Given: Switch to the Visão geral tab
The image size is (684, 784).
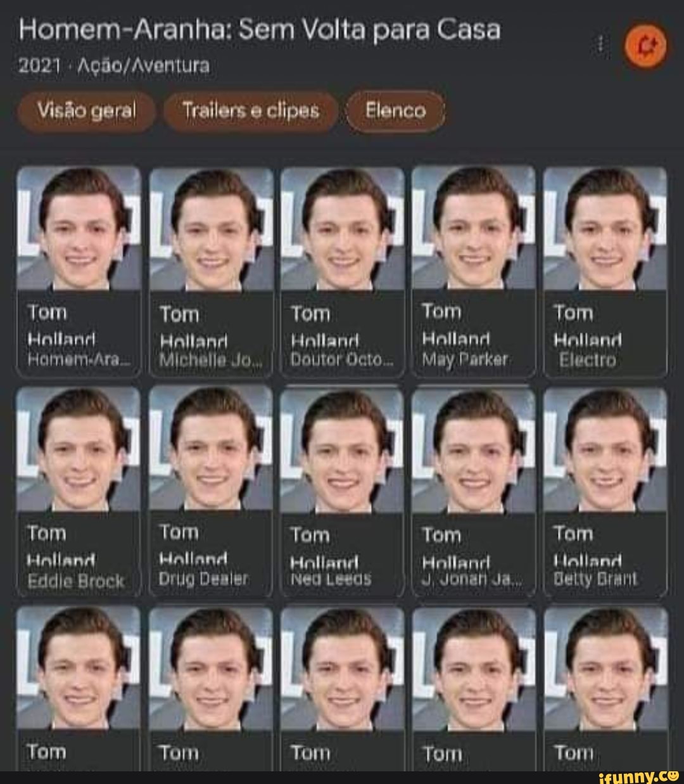Looking at the screenshot, I should coord(87,112).
